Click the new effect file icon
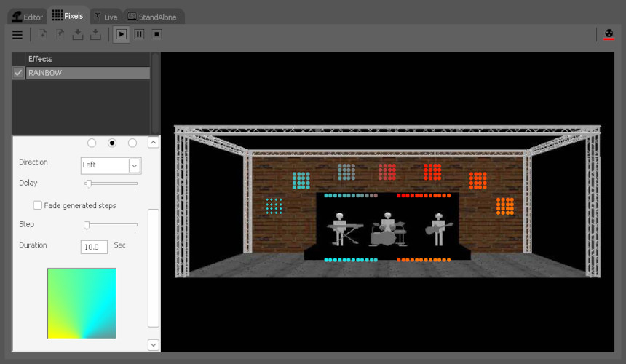 pyautogui.click(x=43, y=34)
